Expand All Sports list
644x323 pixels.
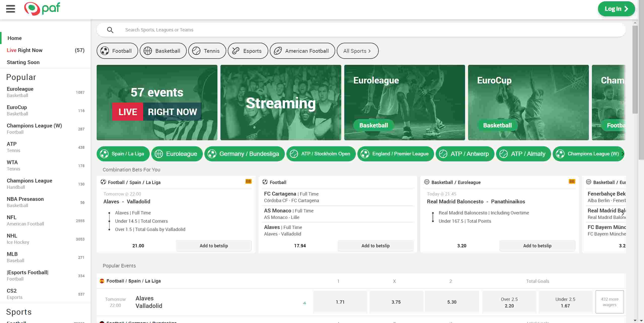357,51
